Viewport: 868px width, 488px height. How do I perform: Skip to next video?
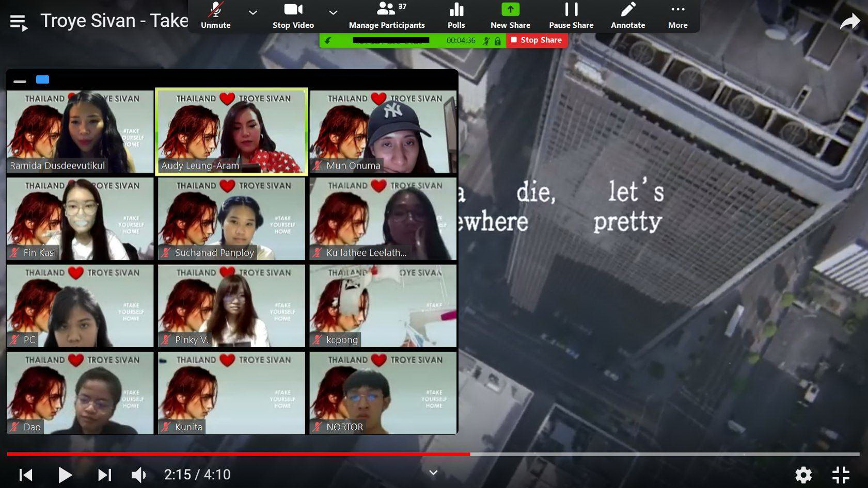pyautogui.click(x=104, y=475)
